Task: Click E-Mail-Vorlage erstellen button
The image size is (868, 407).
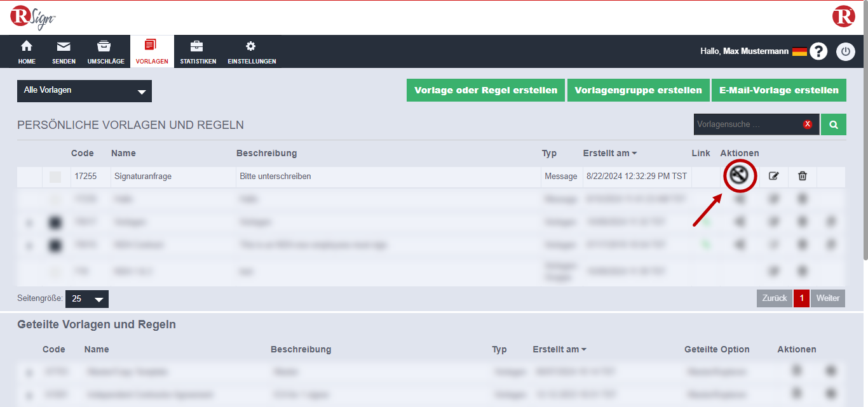Action: (778, 90)
